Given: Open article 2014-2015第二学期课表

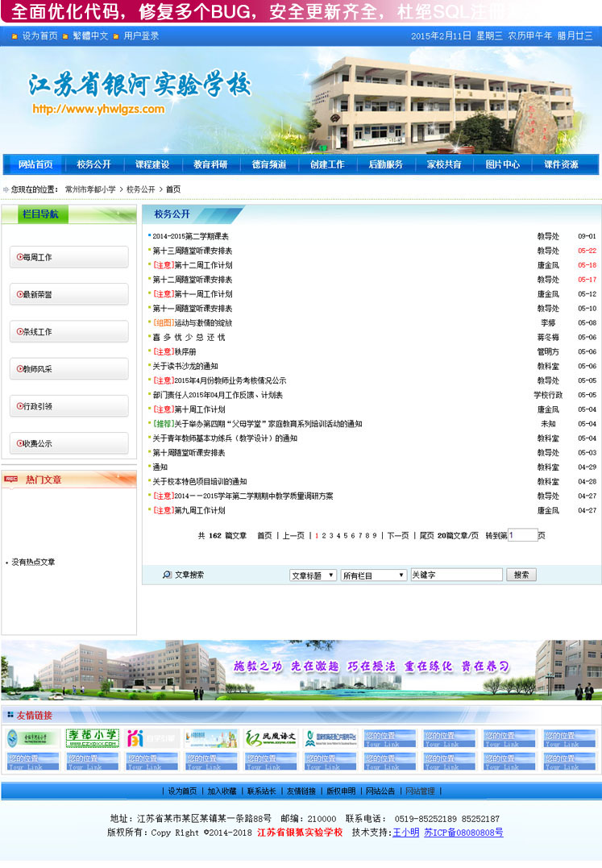Looking at the screenshot, I should click(190, 236).
